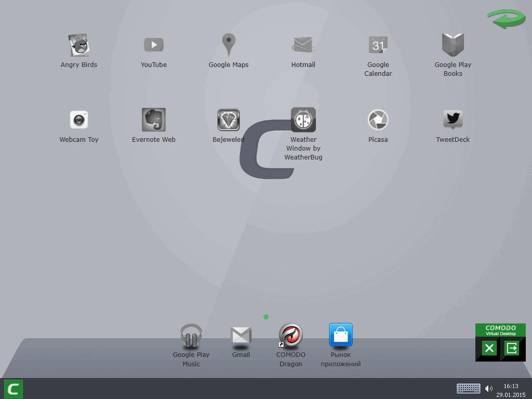This screenshot has height=399, width=532.
Task: Open the Hotmail app
Action: coord(303,45)
